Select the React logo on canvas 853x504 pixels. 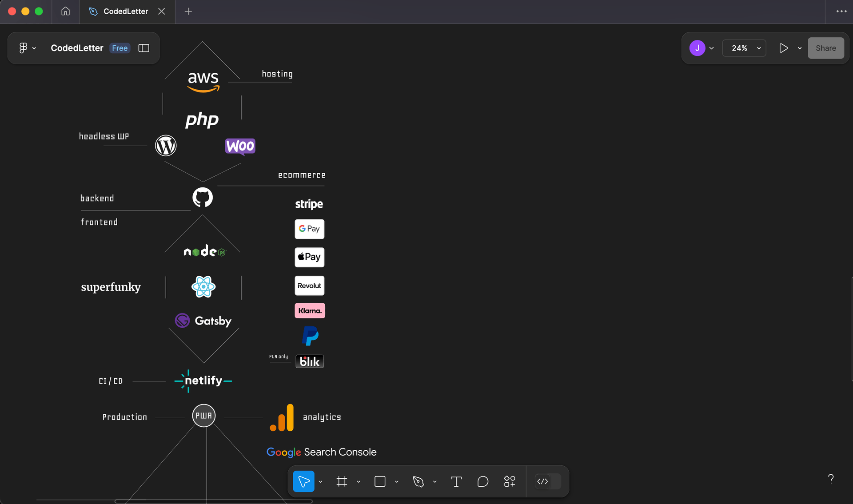tap(203, 287)
